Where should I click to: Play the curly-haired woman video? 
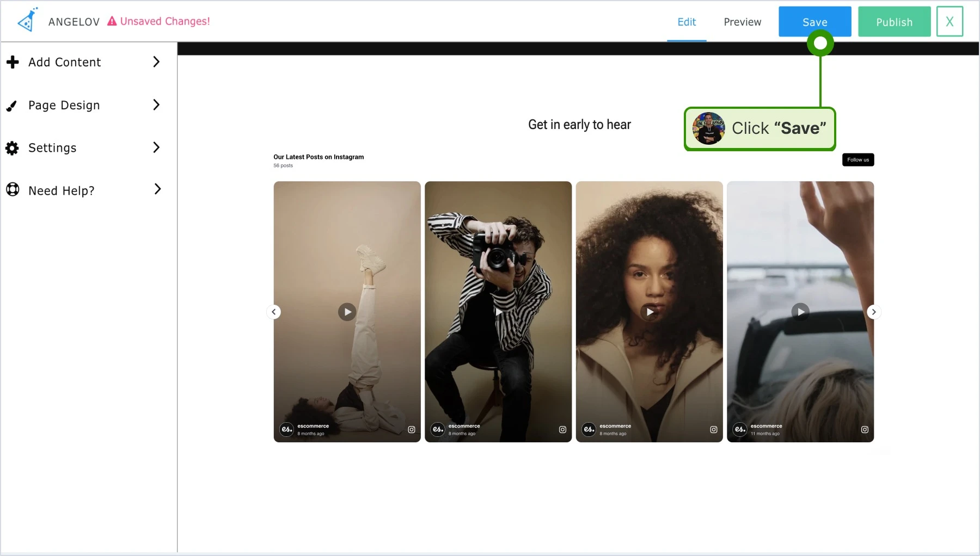650,312
